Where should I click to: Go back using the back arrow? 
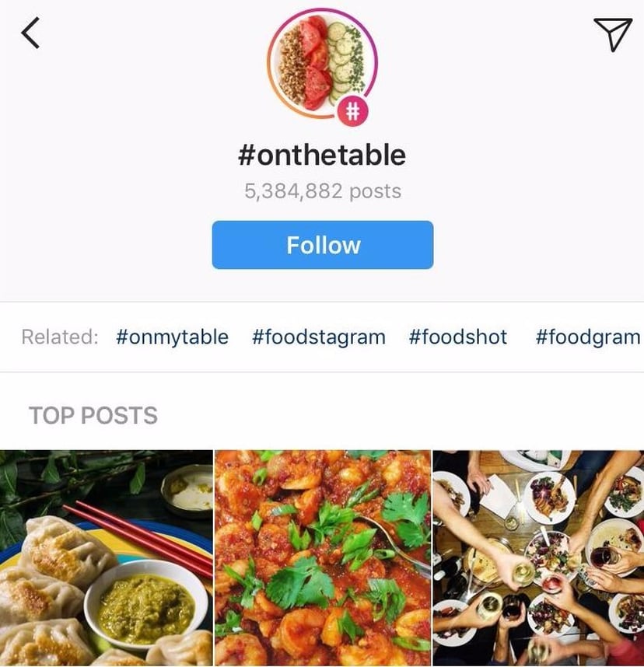(x=31, y=34)
